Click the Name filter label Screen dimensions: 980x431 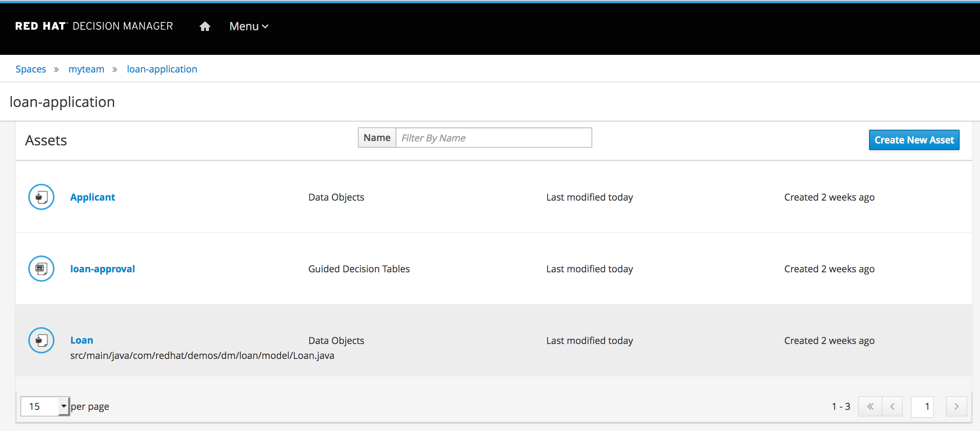377,138
